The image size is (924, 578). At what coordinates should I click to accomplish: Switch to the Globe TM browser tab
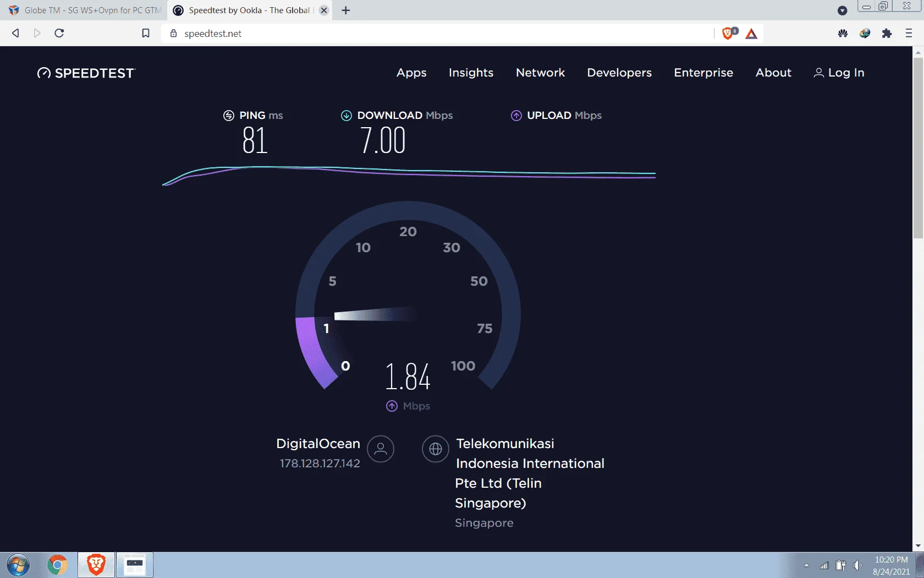coord(85,10)
